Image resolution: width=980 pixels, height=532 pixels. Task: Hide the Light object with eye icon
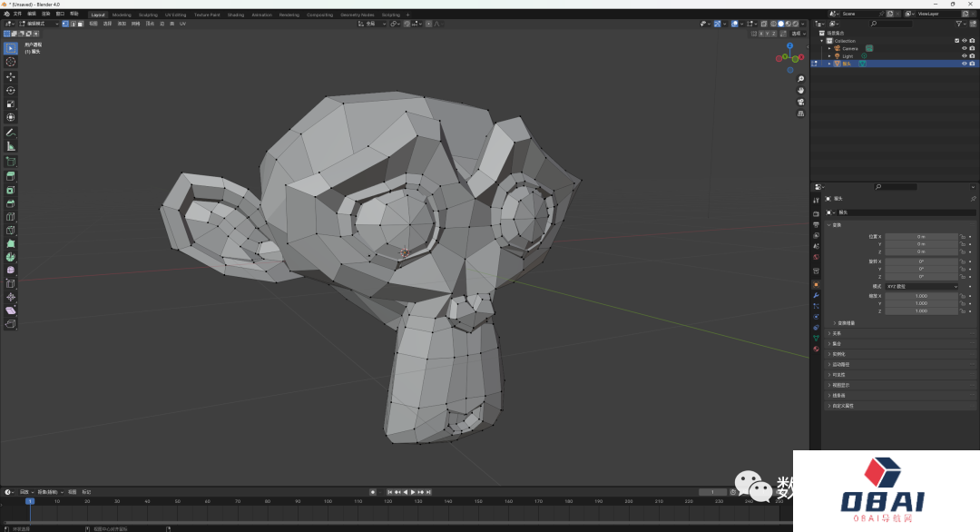coord(964,56)
